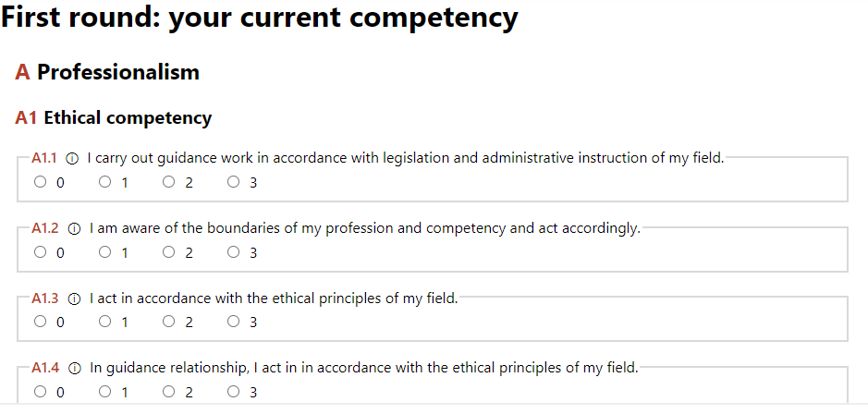The width and height of the screenshot is (868, 414).
Task: Choose rating 1 for A1.4
Action: point(104,391)
